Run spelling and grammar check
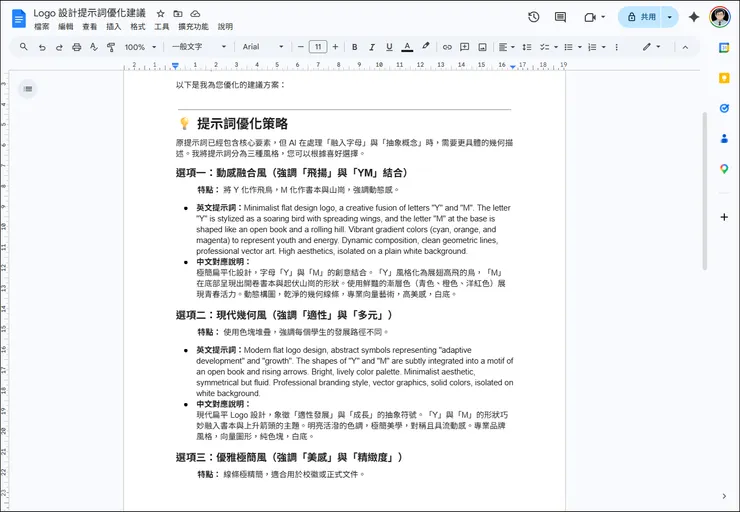The image size is (740, 512). pyautogui.click(x=94, y=47)
